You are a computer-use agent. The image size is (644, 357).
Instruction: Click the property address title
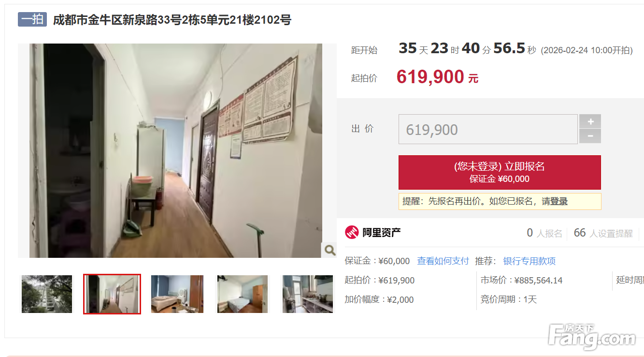172,20
